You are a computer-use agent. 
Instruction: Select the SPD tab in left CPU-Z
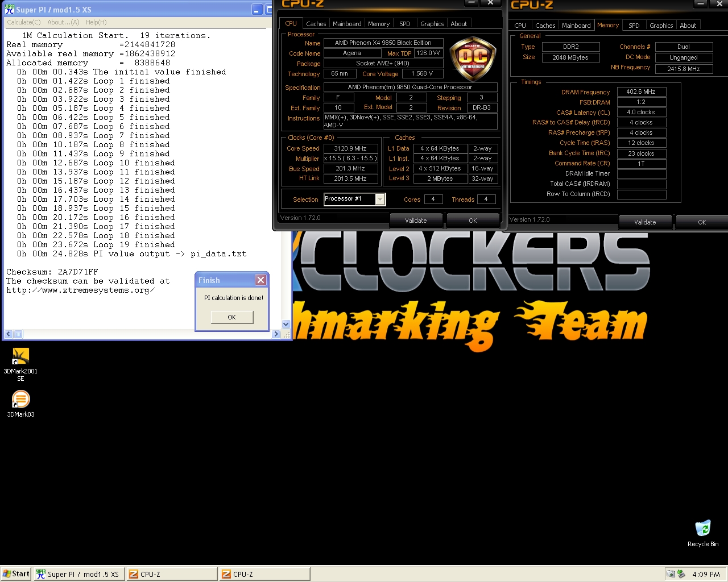[405, 24]
